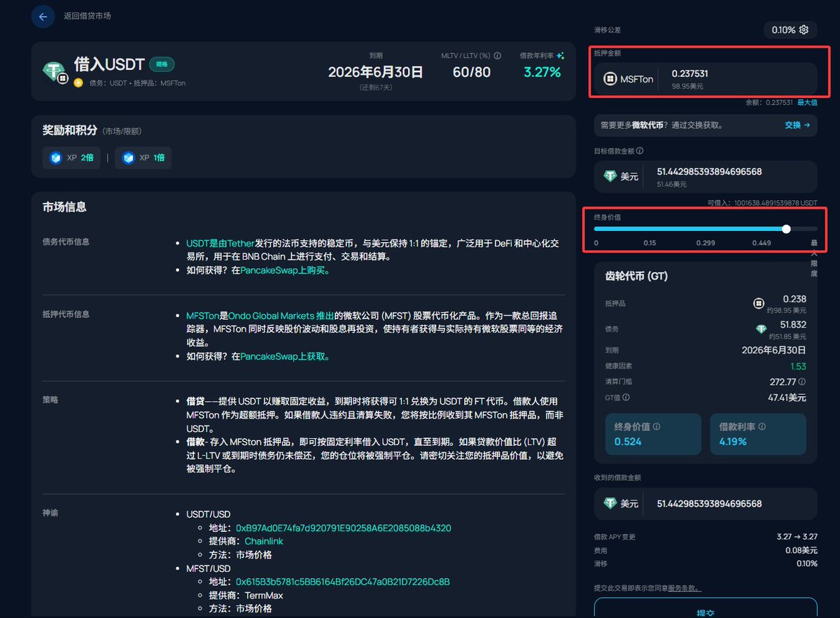Click the sparkle icon next to 借款年利率

tap(560, 56)
